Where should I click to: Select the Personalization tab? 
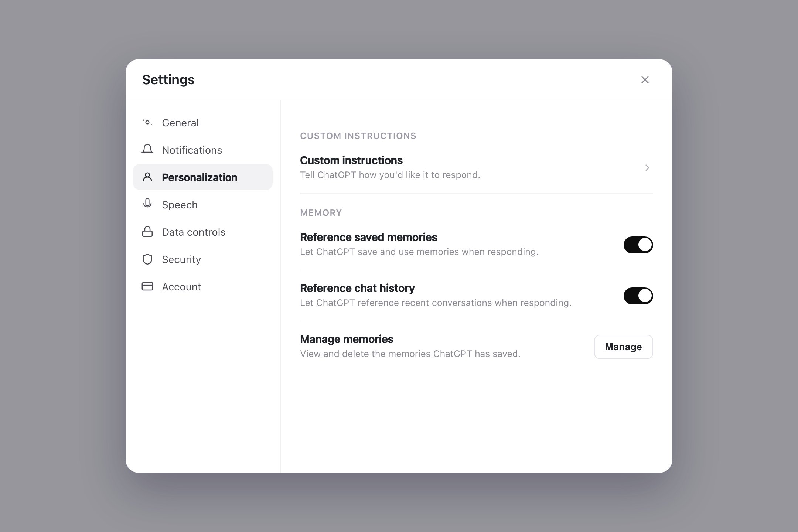point(203,177)
